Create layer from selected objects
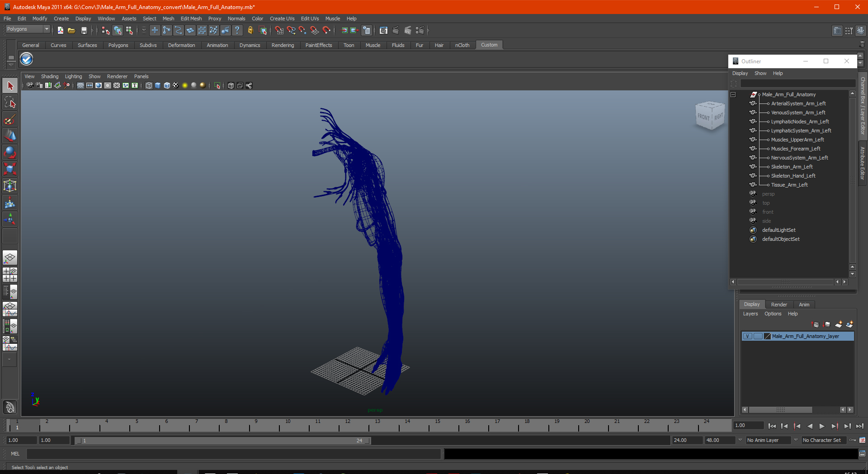This screenshot has width=868, height=474. 849,324
